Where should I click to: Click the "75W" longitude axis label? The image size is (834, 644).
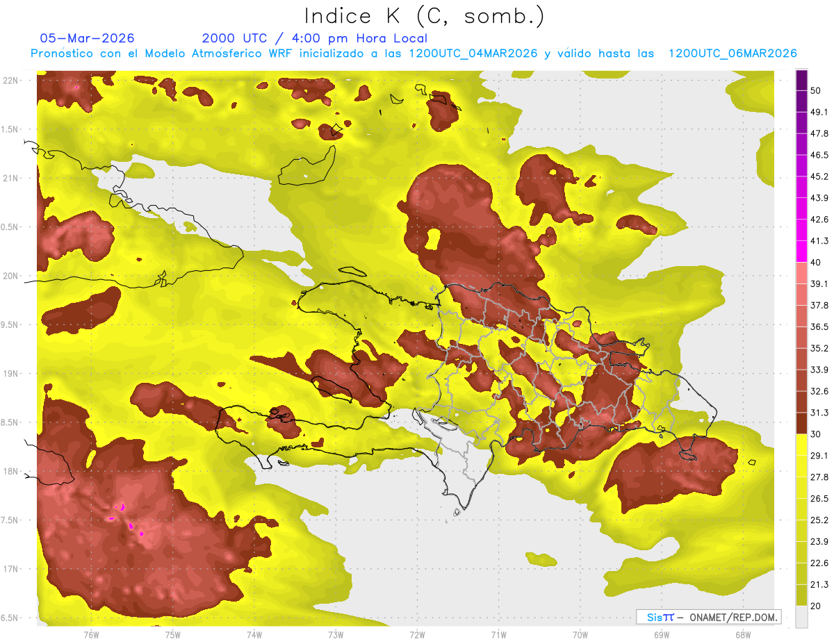coord(172,634)
